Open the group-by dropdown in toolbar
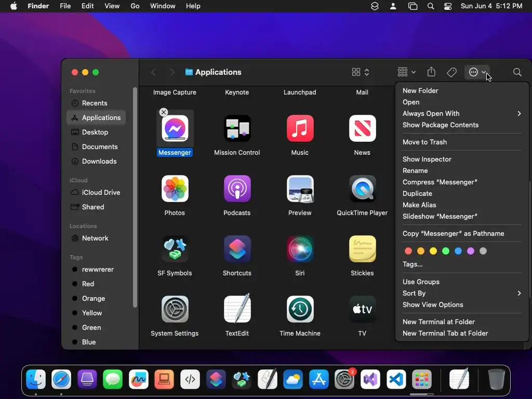The width and height of the screenshot is (532, 399). (406, 72)
